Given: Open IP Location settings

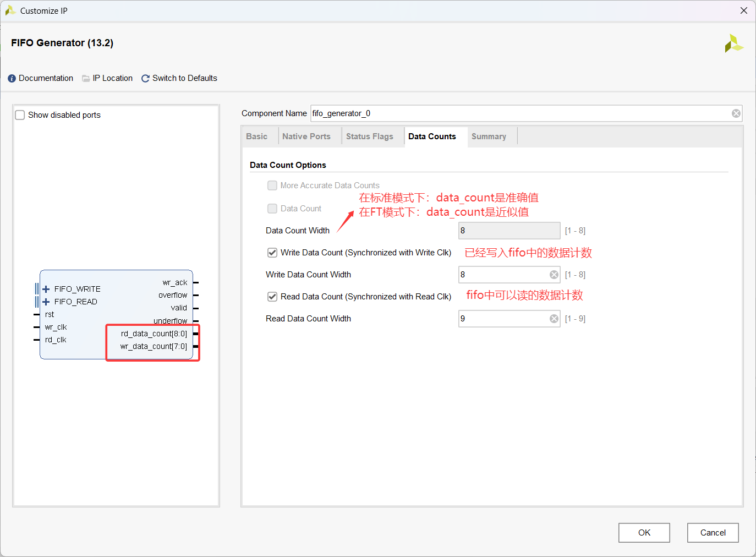Looking at the screenshot, I should coord(113,78).
